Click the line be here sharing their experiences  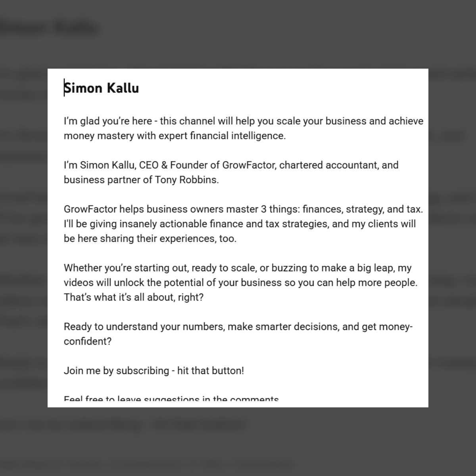point(150,238)
